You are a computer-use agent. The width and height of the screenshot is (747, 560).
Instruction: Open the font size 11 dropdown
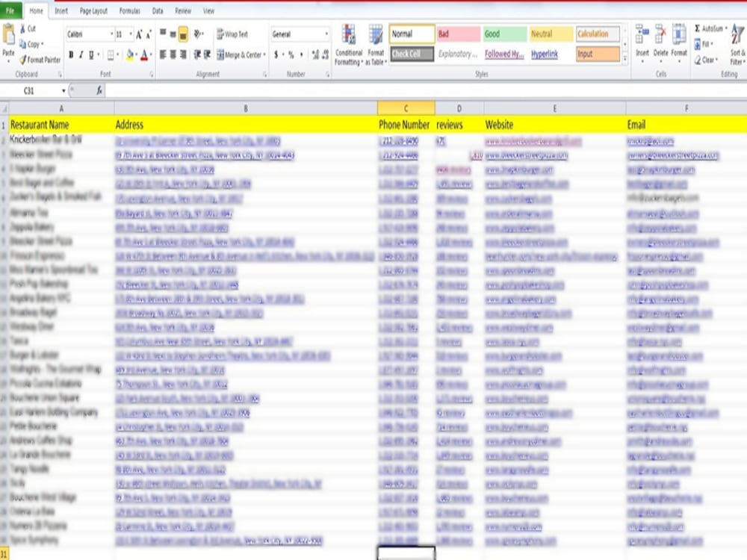[x=131, y=34]
